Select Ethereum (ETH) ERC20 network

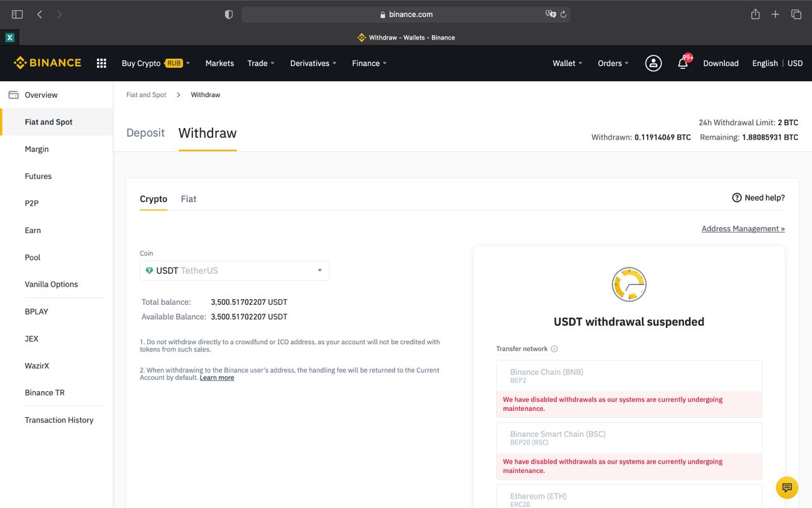click(x=629, y=497)
